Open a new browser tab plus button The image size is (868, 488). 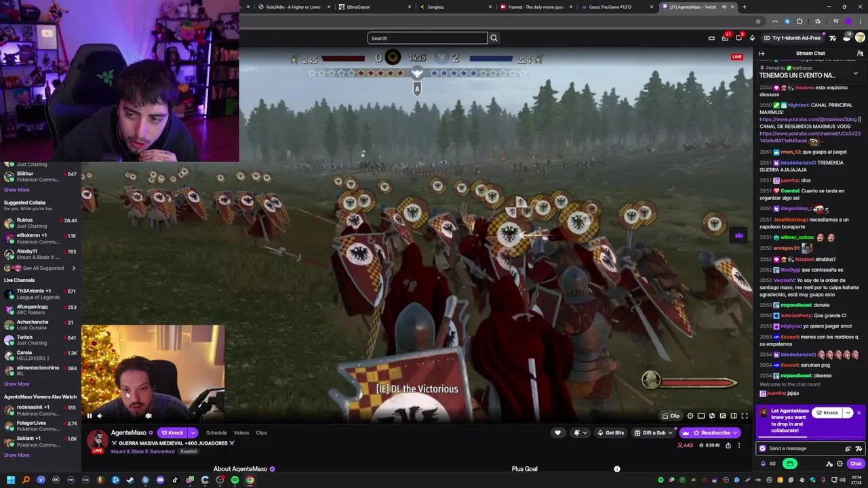pos(744,7)
